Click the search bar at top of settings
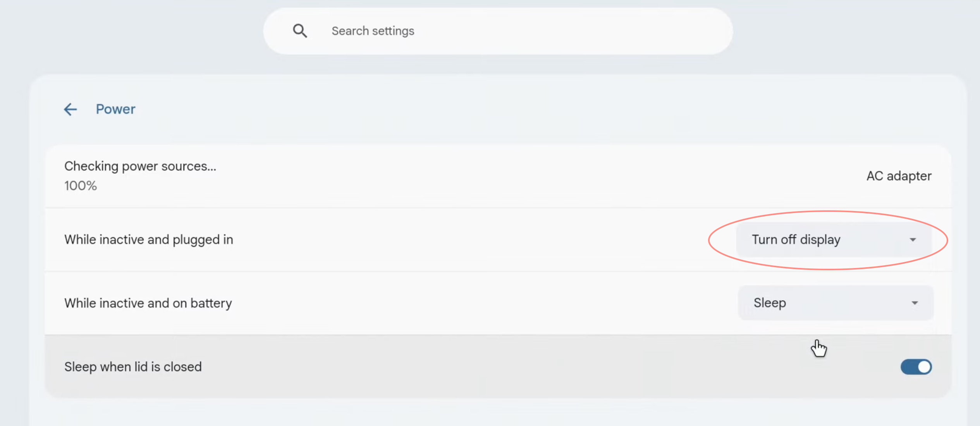Screen dimensions: 980x426 pyautogui.click(x=465, y=31)
